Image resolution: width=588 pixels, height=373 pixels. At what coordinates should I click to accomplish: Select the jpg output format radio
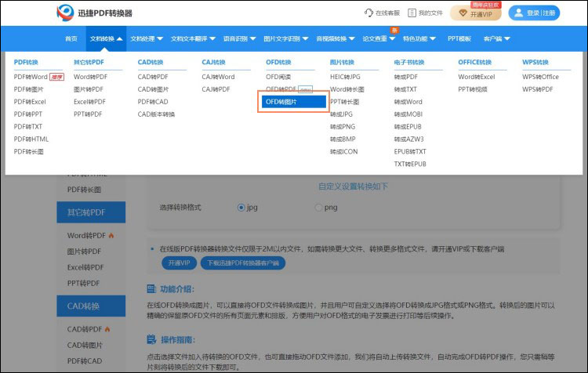[x=241, y=208]
